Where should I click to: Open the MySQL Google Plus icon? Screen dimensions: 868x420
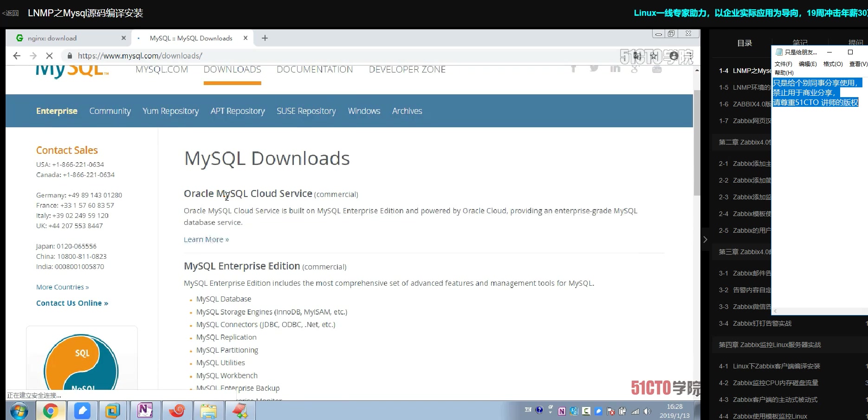[x=635, y=69]
